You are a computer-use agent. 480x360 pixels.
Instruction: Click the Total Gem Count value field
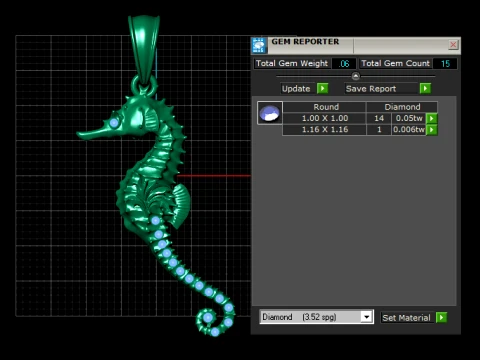tap(445, 63)
